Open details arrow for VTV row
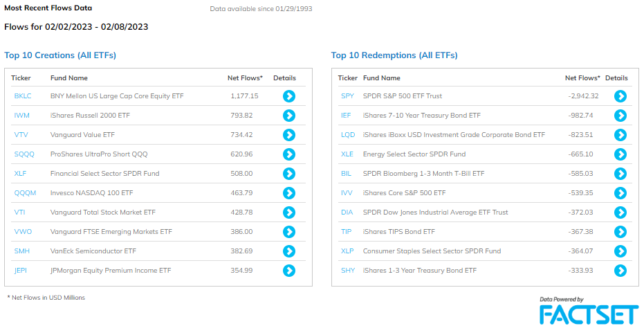Screen dimensions: 644x335 pos(289,135)
